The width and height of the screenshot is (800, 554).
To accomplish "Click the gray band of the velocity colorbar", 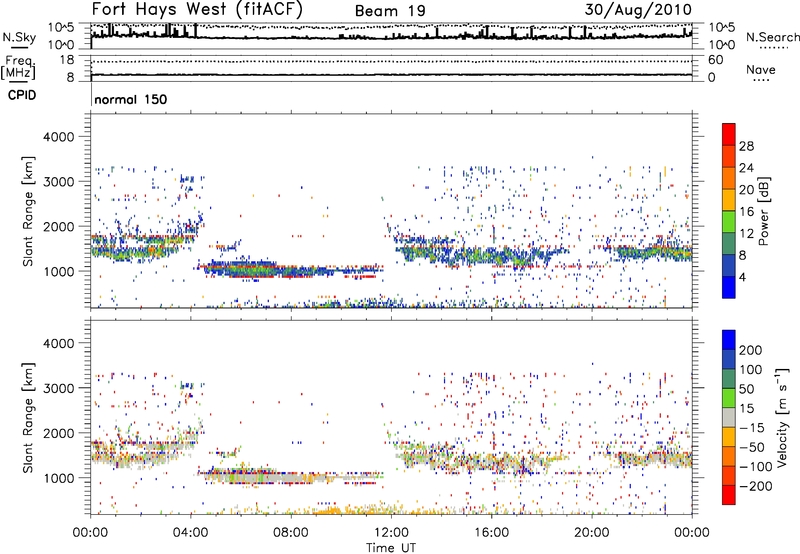I will pos(729,418).
